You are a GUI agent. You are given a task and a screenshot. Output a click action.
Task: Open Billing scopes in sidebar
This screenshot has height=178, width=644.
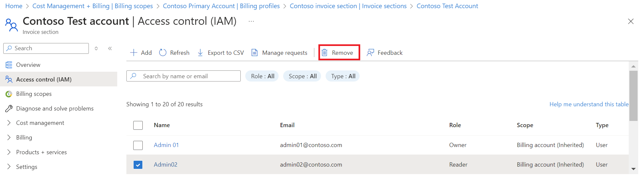point(34,94)
